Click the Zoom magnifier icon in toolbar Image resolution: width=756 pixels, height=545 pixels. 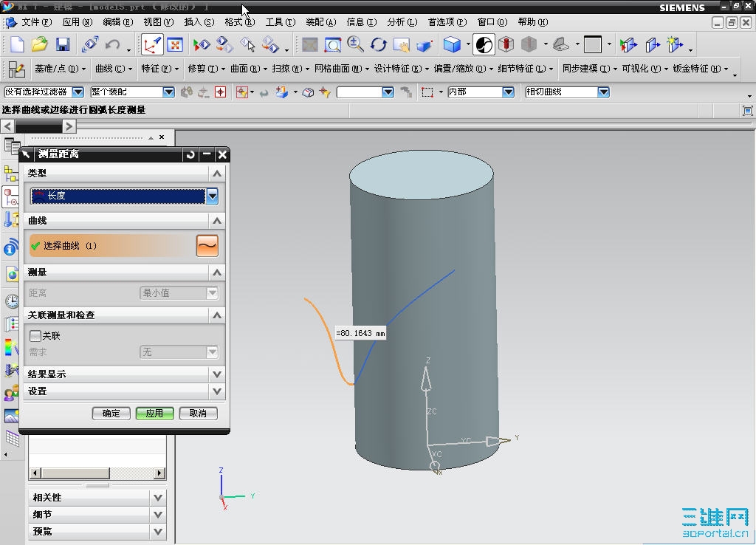(x=355, y=45)
